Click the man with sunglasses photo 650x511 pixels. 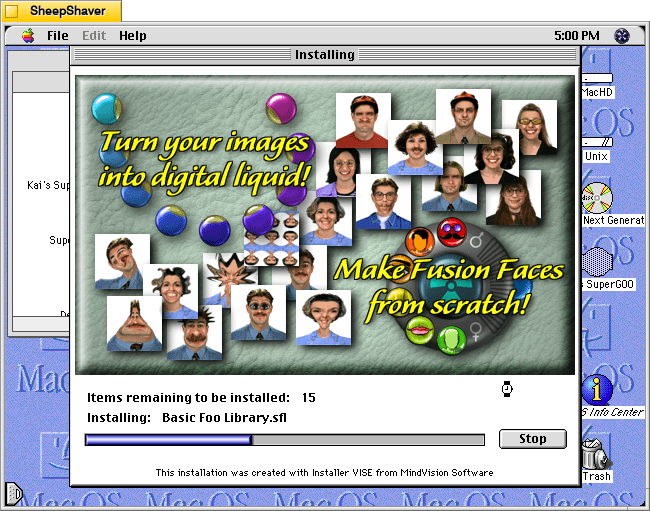coord(258,313)
